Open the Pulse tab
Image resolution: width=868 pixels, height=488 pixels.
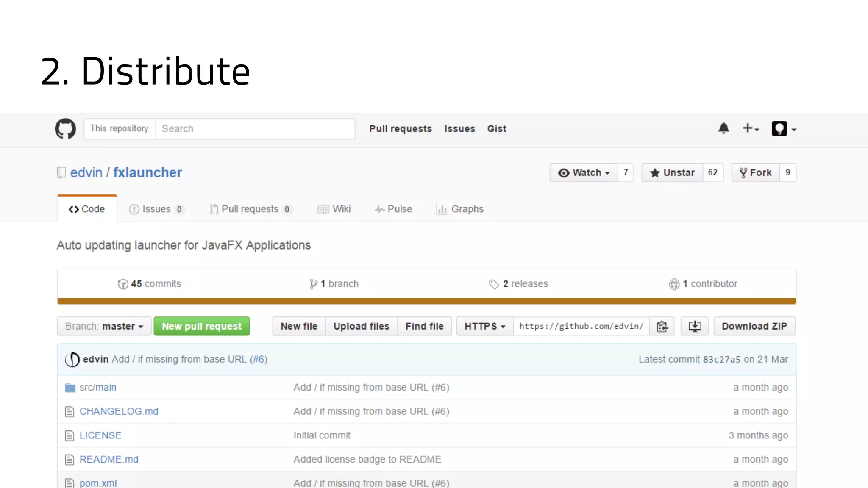[393, 209]
